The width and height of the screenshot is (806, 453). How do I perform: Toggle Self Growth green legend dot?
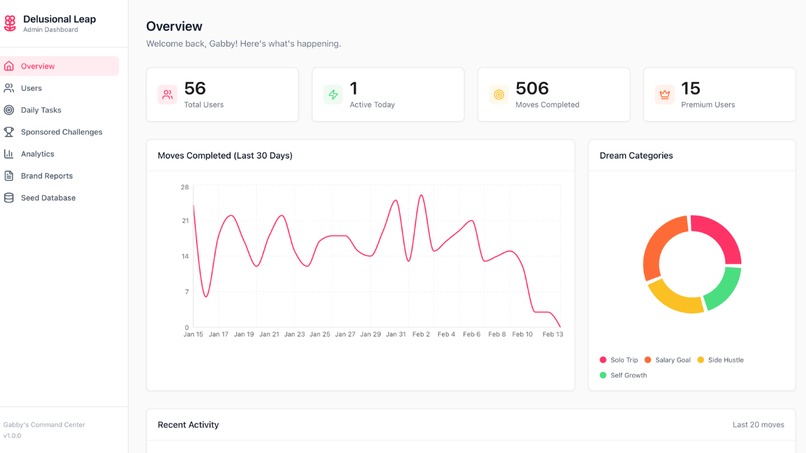(603, 375)
